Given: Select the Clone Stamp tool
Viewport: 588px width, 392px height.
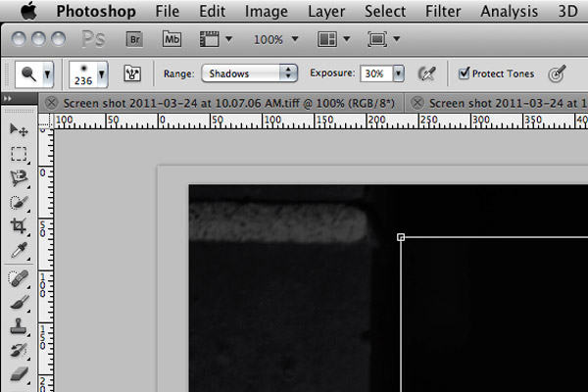Looking at the screenshot, I should pos(19,326).
